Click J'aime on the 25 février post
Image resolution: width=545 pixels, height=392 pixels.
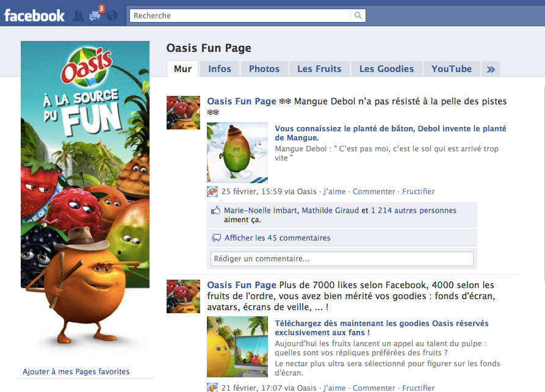click(334, 192)
